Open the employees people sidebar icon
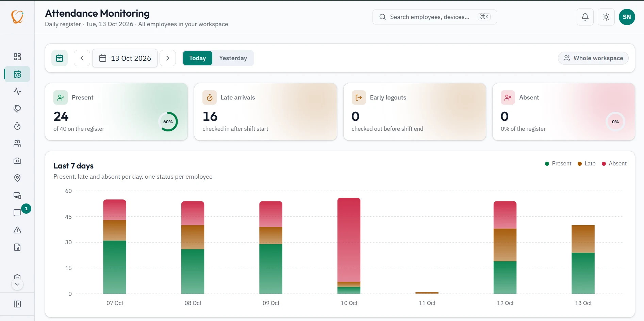 [17, 143]
